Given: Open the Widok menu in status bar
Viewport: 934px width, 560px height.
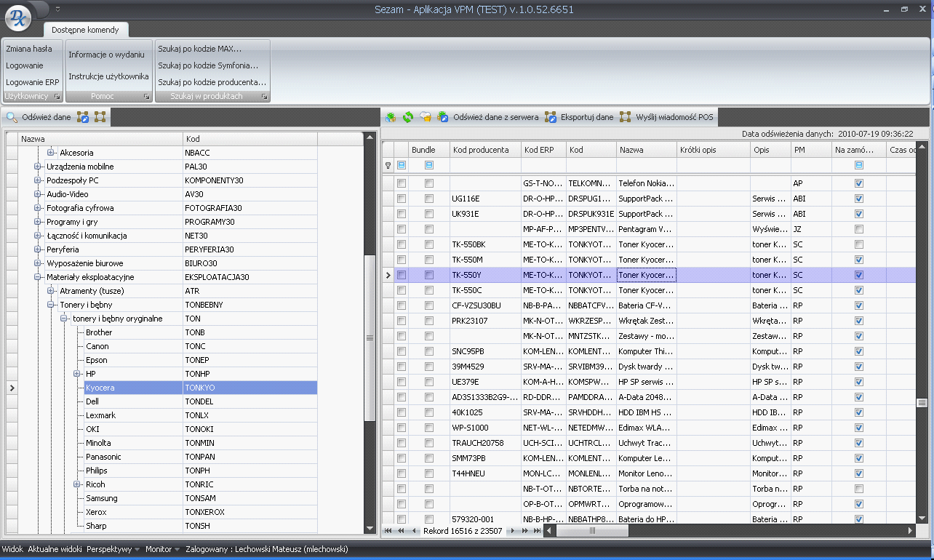Looking at the screenshot, I should pos(12,549).
